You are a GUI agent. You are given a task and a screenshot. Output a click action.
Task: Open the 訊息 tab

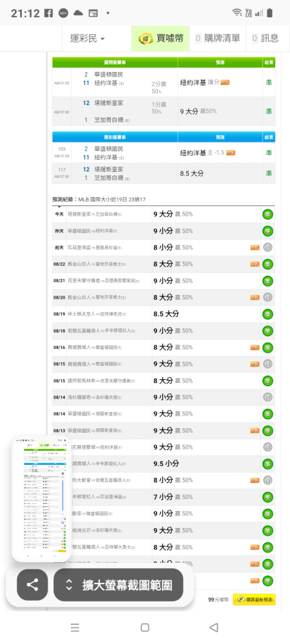click(x=265, y=39)
